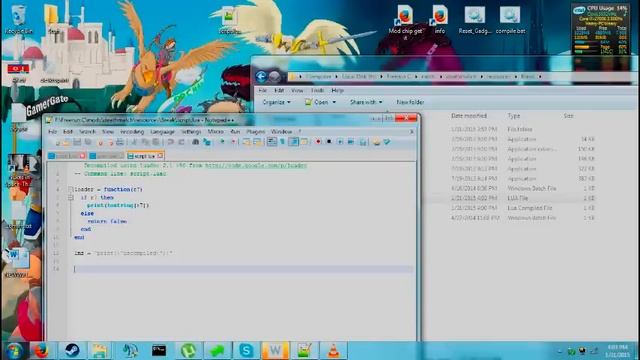640x360 pixels.
Task: Click the Replace icon in Notepad++ toolbar
Action: point(207,142)
